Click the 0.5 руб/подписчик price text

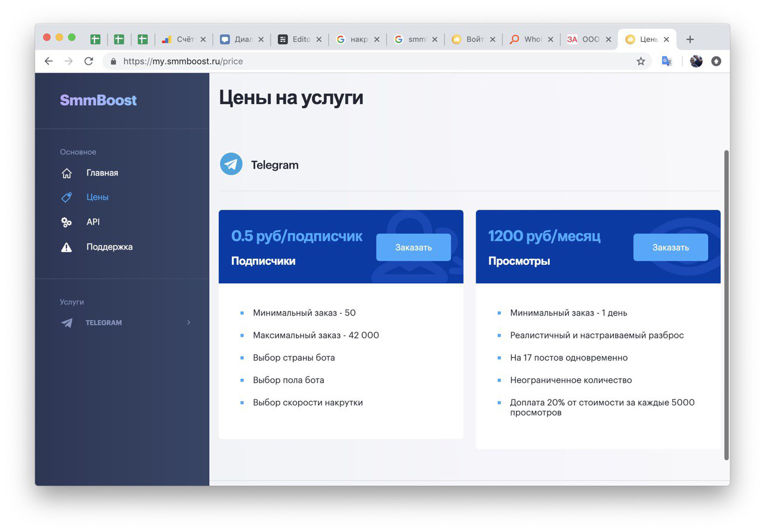(297, 236)
